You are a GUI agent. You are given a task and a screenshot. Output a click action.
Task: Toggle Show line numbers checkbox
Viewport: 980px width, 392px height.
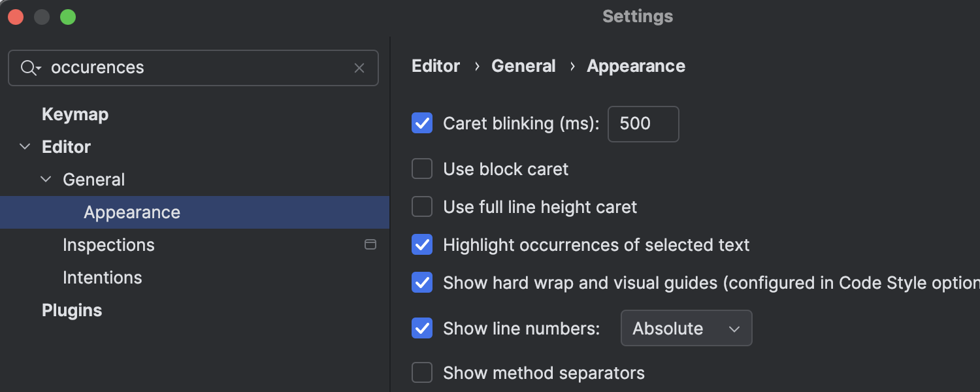[x=422, y=328]
